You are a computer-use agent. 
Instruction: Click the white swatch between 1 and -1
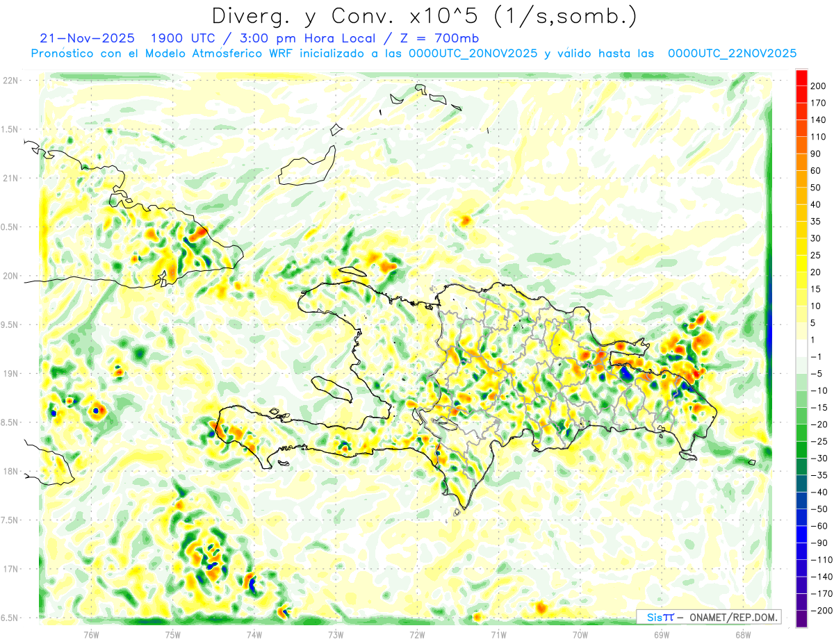point(801,347)
